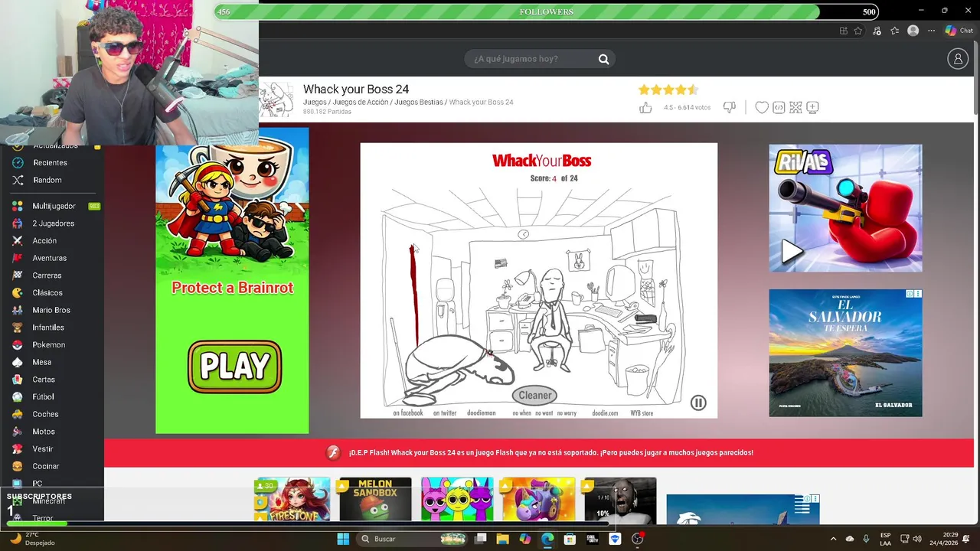Click 'WYB store' link below the game
The height and width of the screenshot is (551, 980).
tap(642, 413)
